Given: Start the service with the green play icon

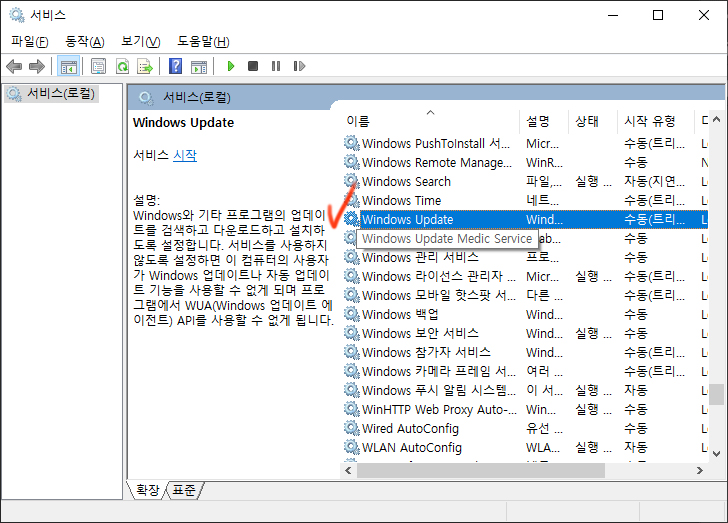Looking at the screenshot, I should pos(230,66).
